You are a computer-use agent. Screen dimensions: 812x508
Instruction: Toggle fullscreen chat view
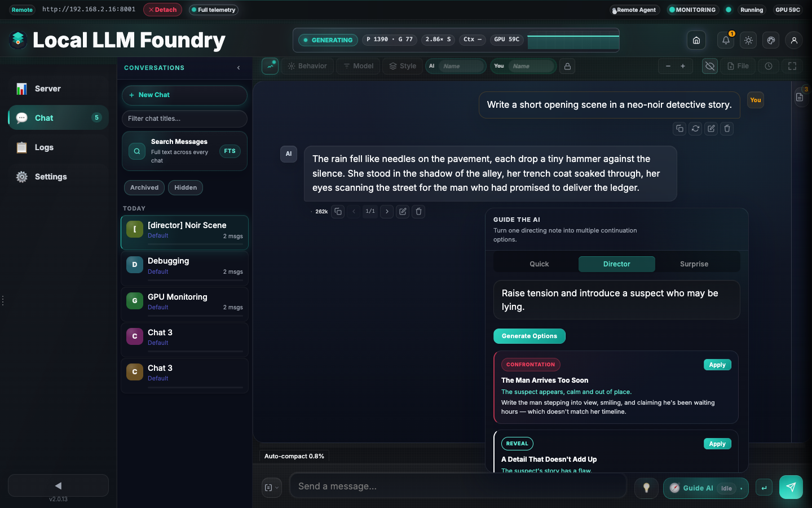click(792, 66)
